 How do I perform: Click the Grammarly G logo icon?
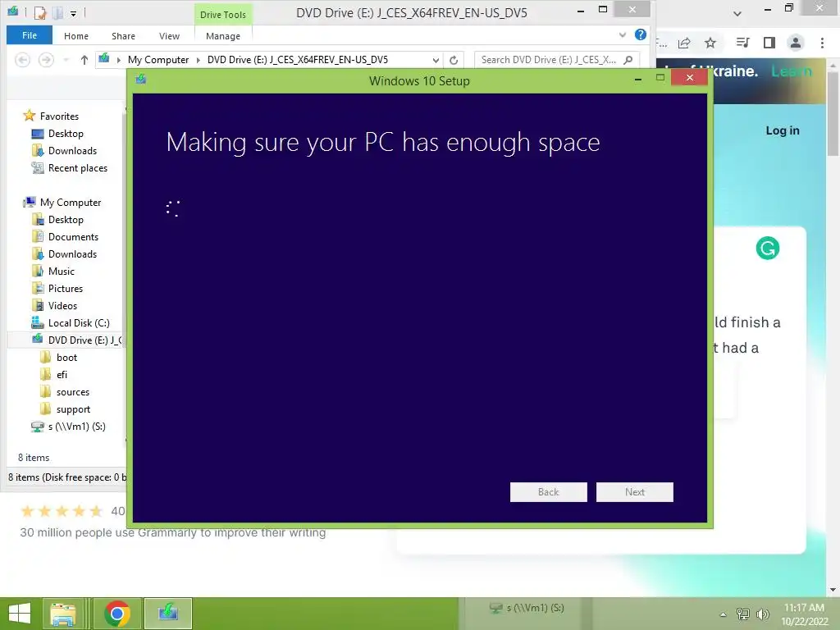pos(767,248)
